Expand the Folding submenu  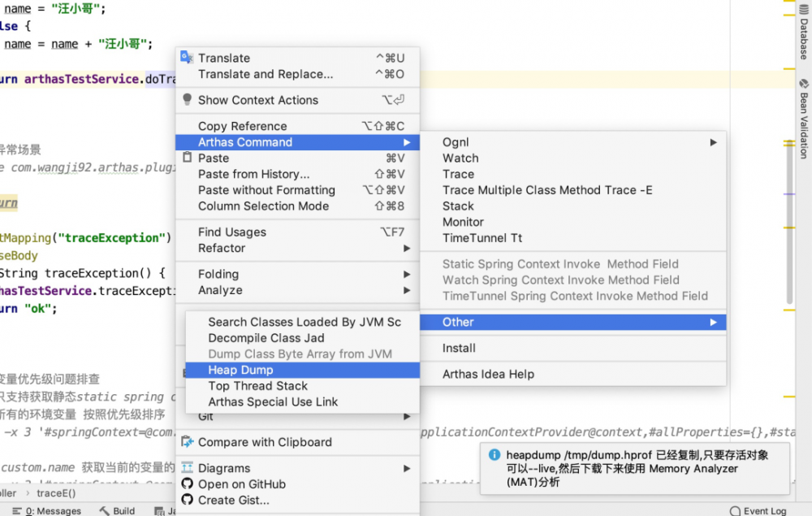(x=407, y=274)
